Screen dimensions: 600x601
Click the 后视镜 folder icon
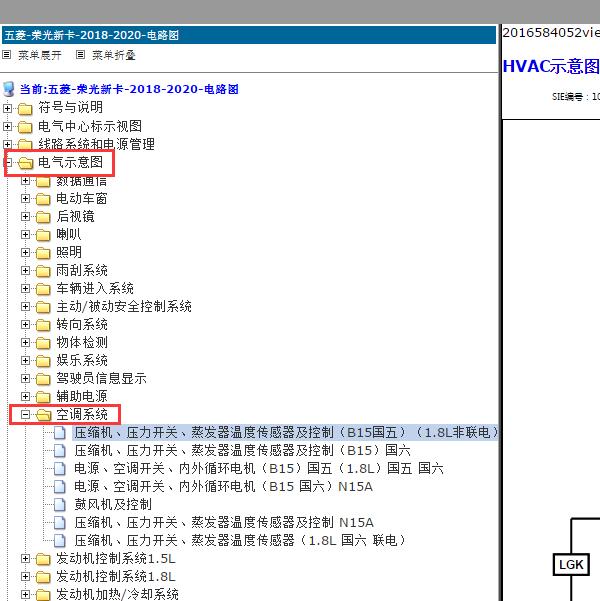pyautogui.click(x=43, y=217)
